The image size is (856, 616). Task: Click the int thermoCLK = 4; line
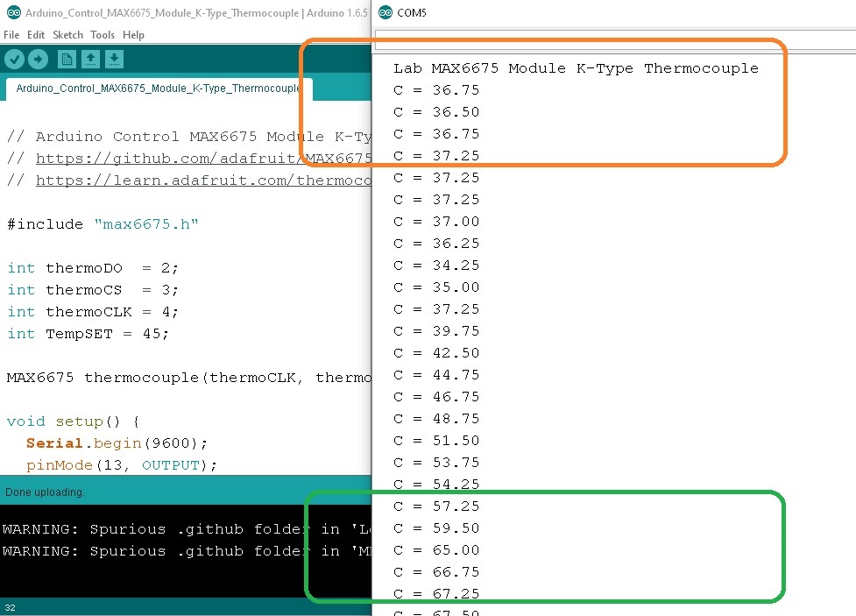click(x=93, y=312)
